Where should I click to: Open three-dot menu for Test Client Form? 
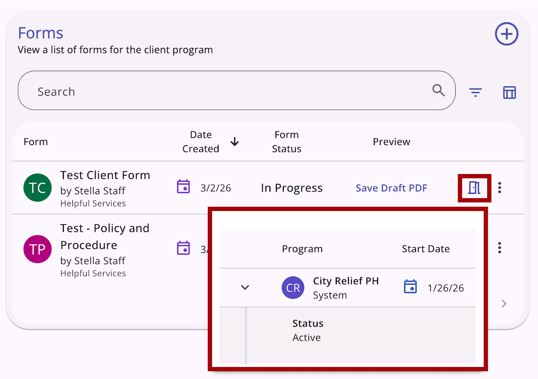(500, 188)
